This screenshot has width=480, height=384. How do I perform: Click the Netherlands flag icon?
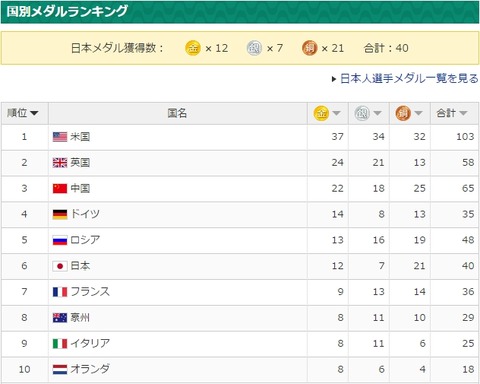(x=60, y=369)
